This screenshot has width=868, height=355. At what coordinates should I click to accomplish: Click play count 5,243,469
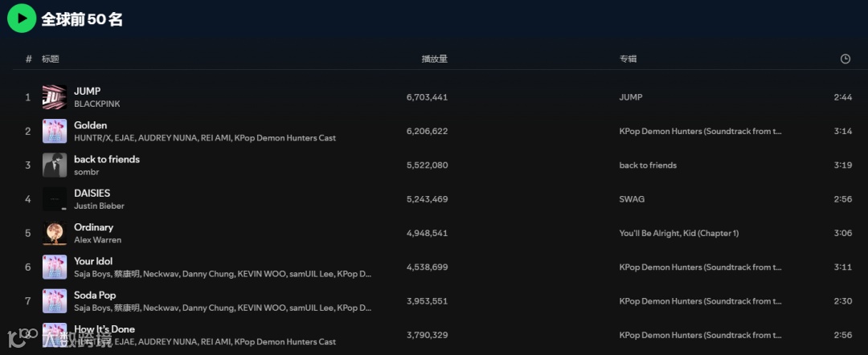click(427, 199)
